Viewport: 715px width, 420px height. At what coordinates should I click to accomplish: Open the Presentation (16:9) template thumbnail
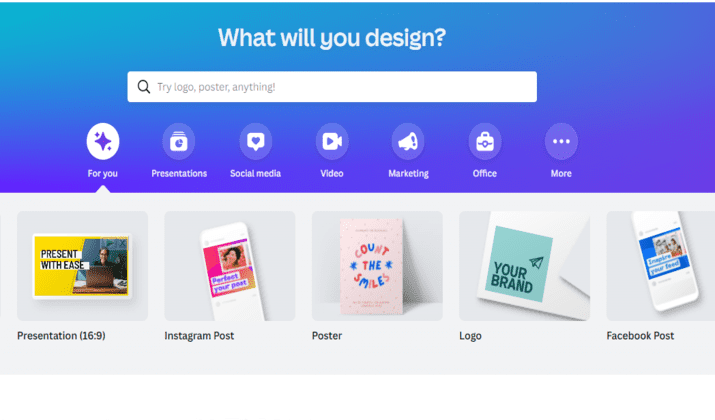pyautogui.click(x=83, y=266)
